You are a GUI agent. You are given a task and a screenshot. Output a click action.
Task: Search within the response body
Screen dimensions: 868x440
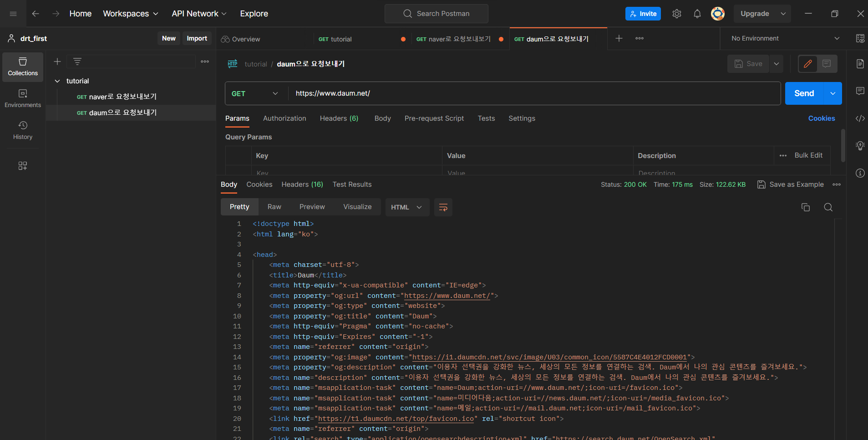pos(828,207)
